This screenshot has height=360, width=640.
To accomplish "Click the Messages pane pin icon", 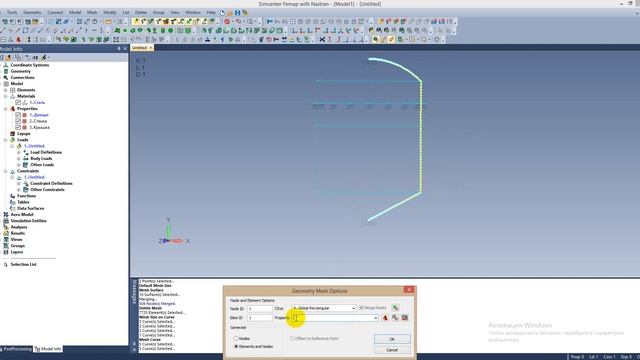I will [x=134, y=344].
